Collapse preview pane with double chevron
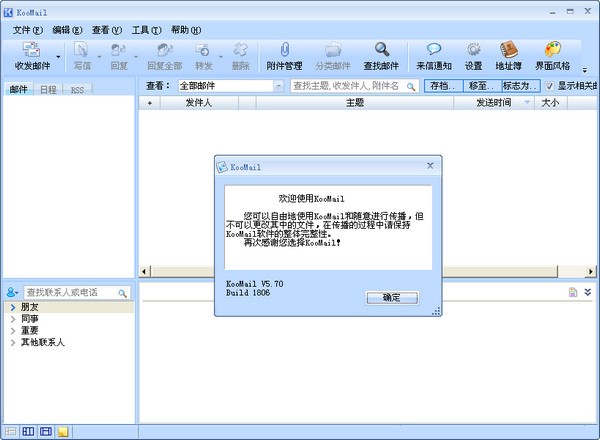 point(588,292)
